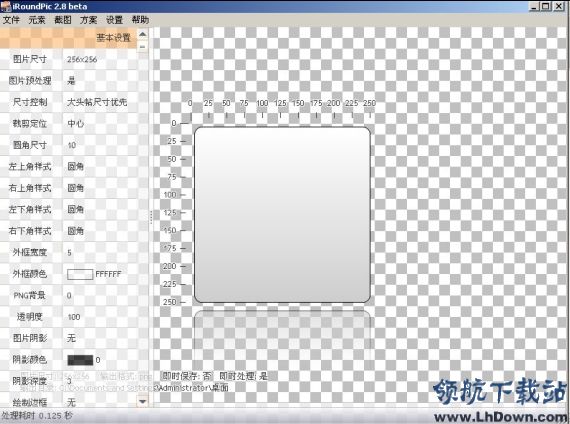
Task: Select the 裁剪定位 label
Action: (x=30, y=124)
